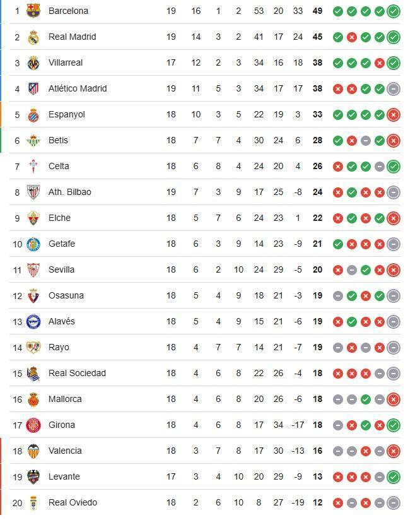Screen dimensions: 420x520
Task: Click the Real Madrid crest icon
Action: point(33,37)
